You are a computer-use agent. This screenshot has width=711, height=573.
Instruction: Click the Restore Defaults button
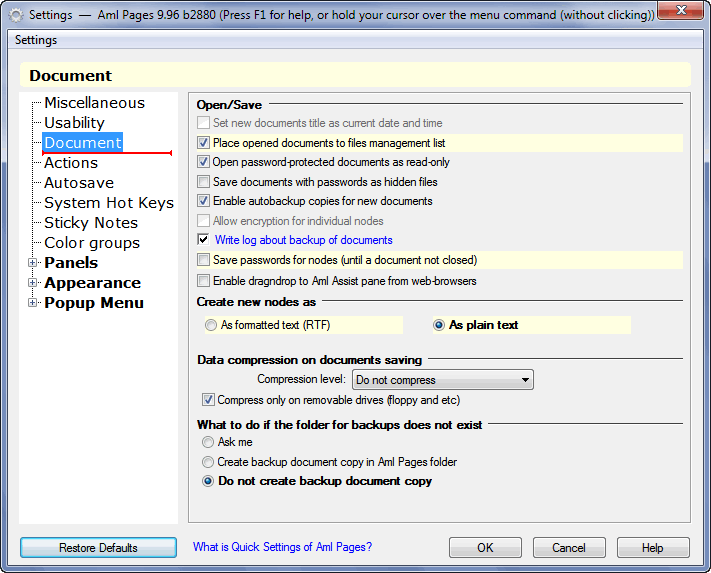98,548
